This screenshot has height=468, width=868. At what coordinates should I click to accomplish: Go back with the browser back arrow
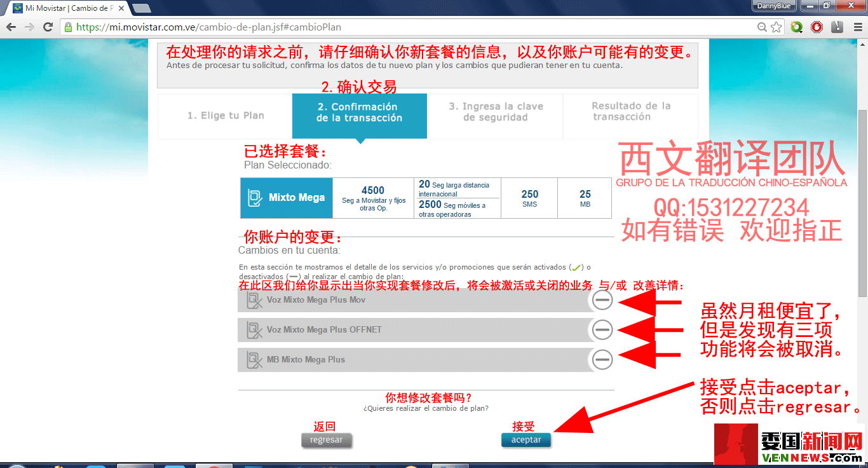11,27
